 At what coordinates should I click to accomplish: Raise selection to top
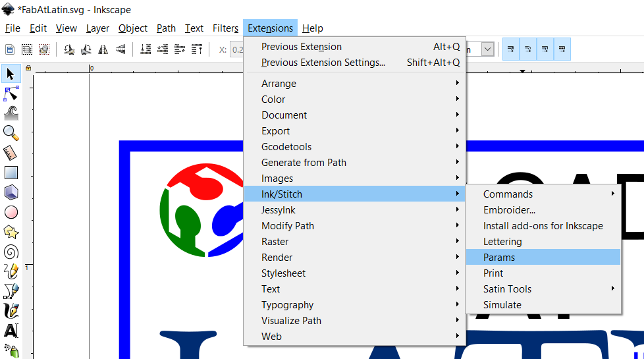click(197, 49)
